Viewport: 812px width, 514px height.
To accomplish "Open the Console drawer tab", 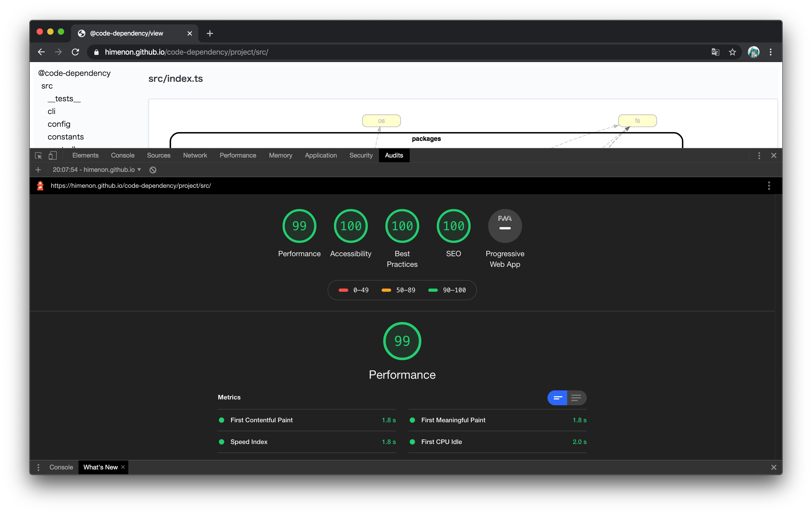I will tap(61, 467).
